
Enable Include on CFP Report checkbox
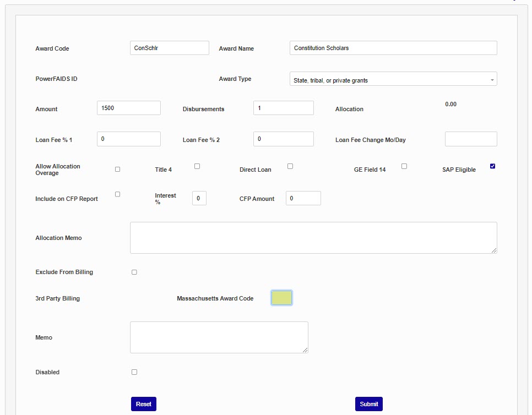pyautogui.click(x=117, y=194)
